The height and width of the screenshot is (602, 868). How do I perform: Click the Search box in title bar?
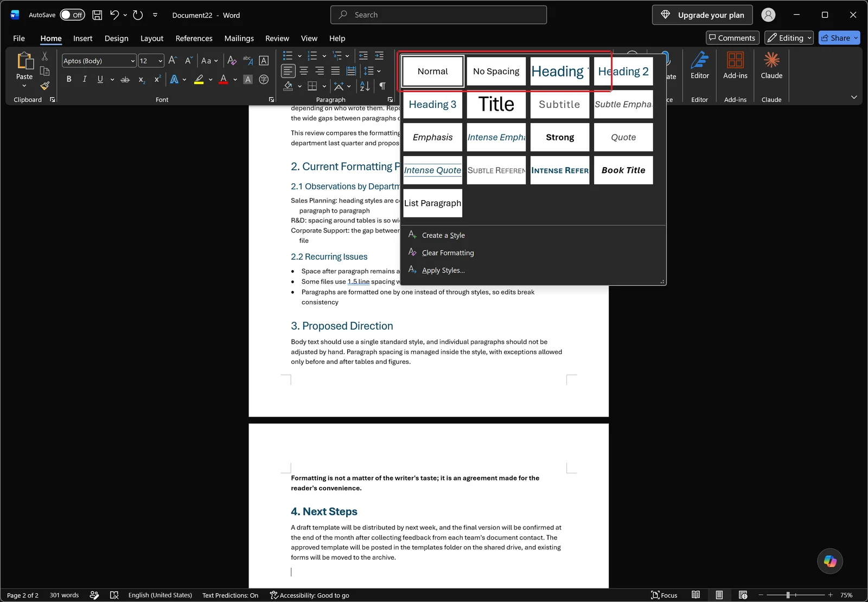click(x=438, y=15)
